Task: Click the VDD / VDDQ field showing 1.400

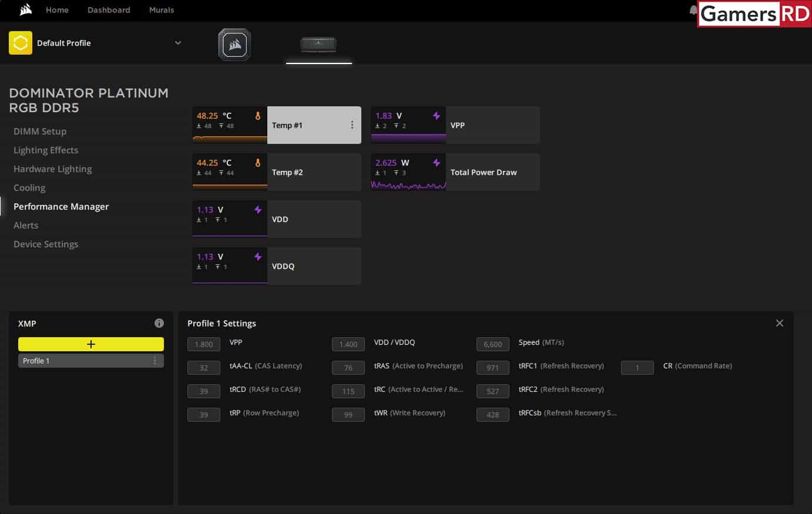Action: pos(348,344)
